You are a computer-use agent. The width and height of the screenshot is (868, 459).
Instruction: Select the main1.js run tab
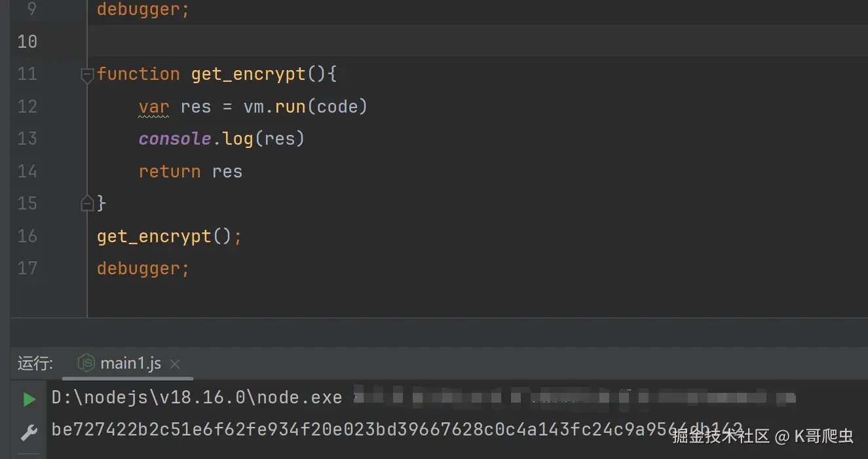[x=130, y=363]
